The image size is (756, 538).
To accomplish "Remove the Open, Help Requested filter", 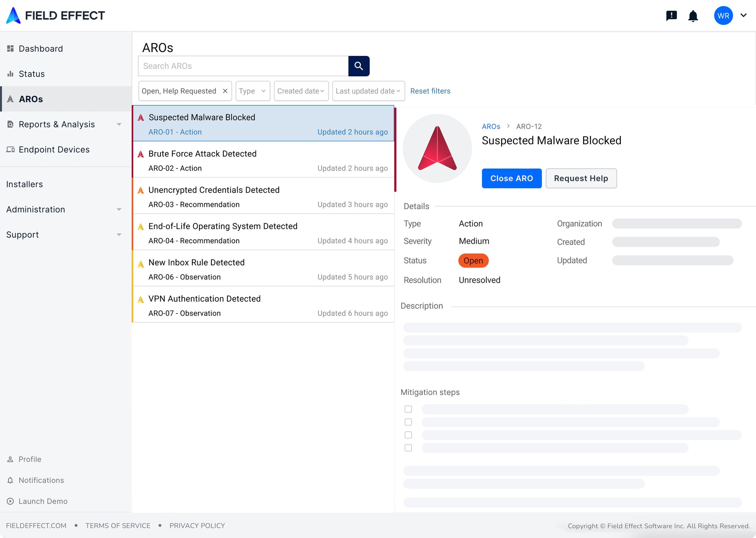I will pos(225,91).
